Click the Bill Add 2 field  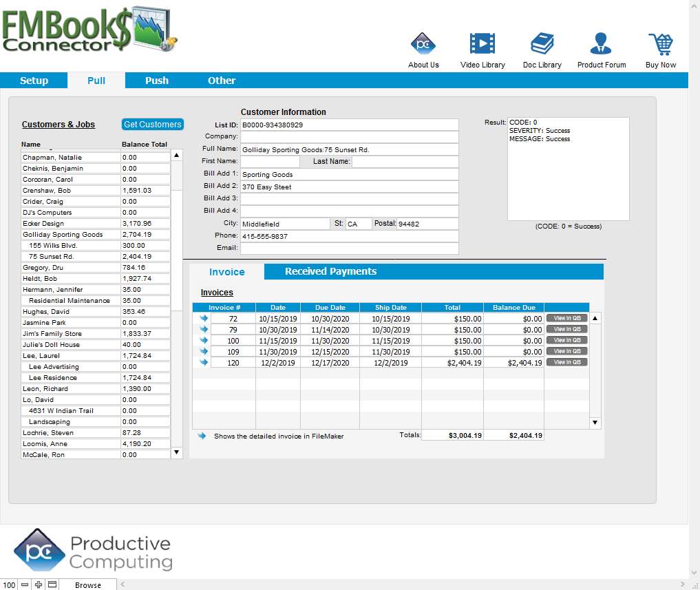point(350,187)
